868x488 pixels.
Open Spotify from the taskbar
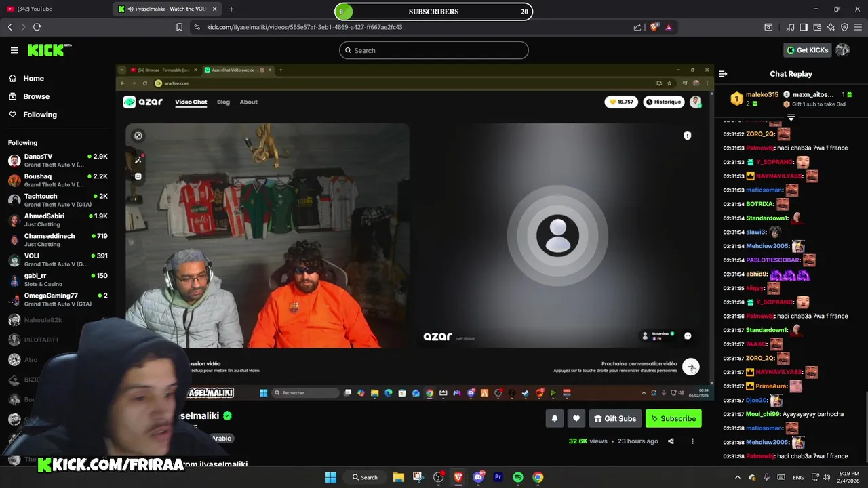[518, 477]
